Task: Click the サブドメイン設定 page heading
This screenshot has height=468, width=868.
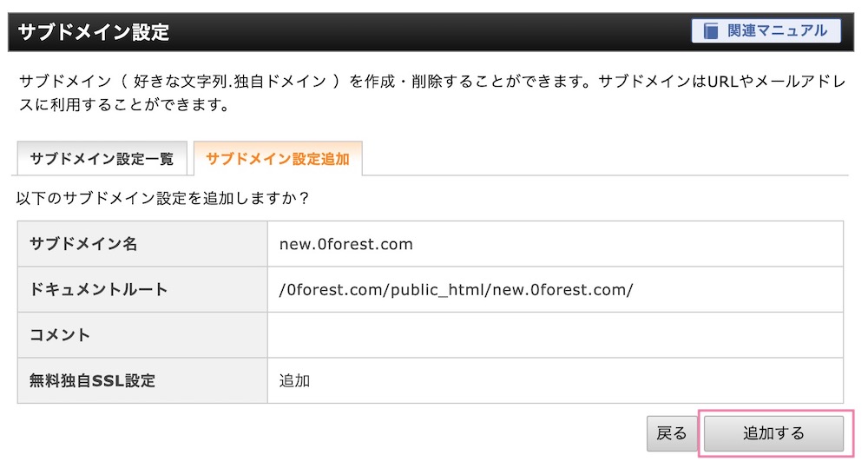Action: pos(94,32)
